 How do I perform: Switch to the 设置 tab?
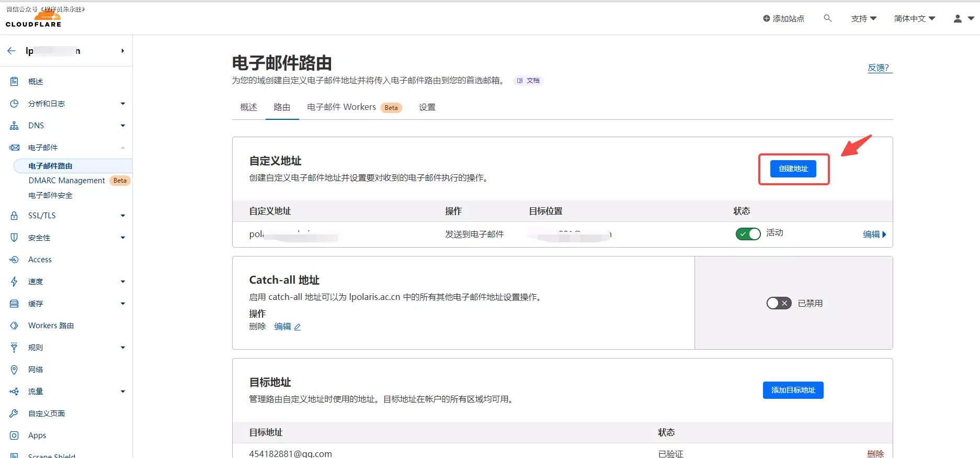click(427, 107)
